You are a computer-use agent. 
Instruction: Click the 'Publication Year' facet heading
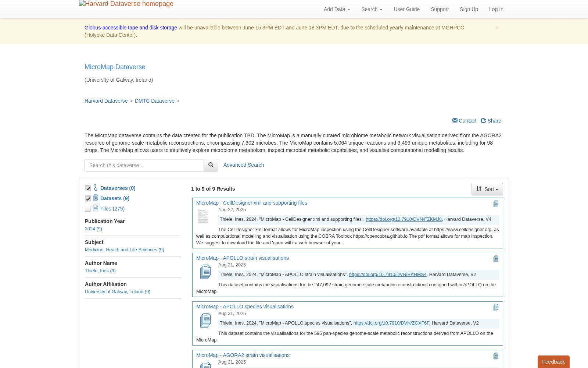point(105,221)
